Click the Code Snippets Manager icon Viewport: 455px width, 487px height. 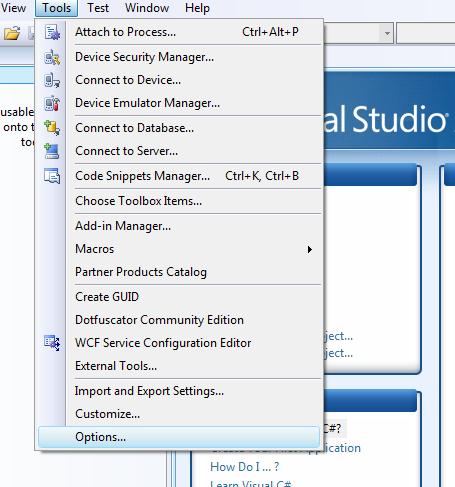coord(52,176)
